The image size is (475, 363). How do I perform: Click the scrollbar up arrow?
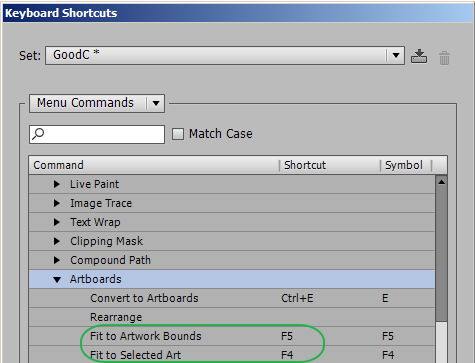[441, 182]
